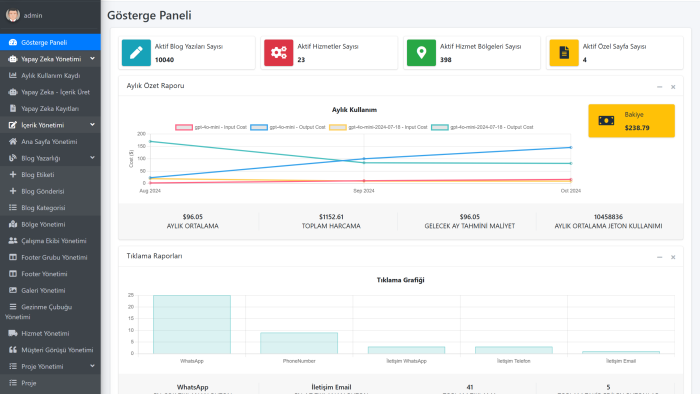Click the Yapay Zeka Yönetimi robot icon
Screen dimensions: 700x394
pyautogui.click(x=12, y=59)
